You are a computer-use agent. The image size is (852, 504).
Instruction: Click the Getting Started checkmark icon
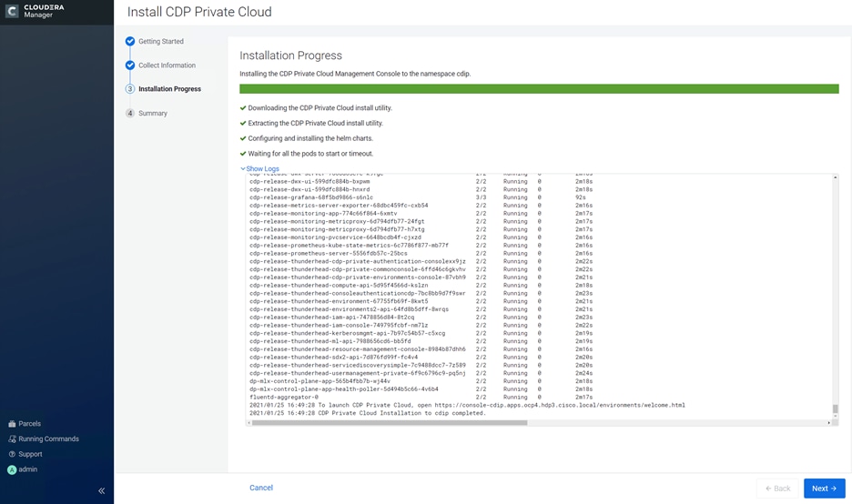[x=130, y=41]
